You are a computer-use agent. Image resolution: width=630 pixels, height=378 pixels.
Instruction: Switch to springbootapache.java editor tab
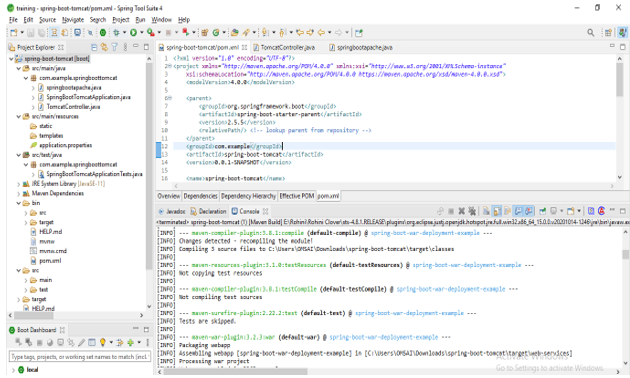point(361,47)
